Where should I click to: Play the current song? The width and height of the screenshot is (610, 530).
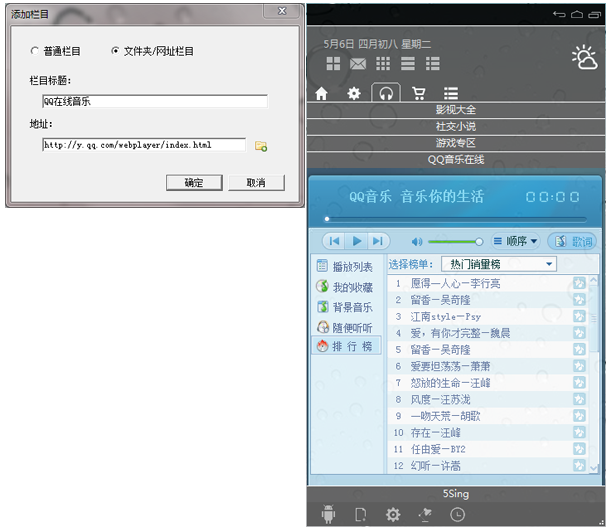click(x=356, y=241)
